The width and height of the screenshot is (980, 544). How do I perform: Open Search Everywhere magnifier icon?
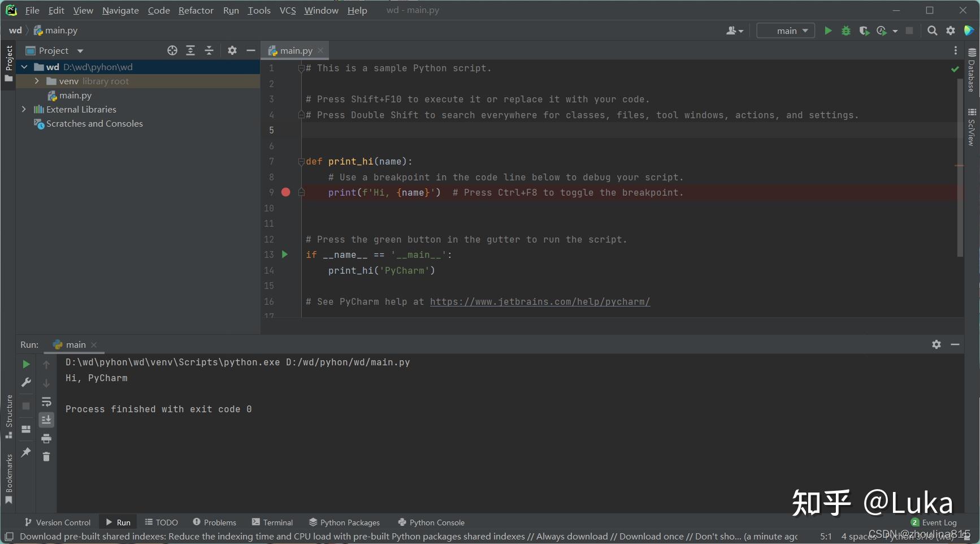pos(933,31)
